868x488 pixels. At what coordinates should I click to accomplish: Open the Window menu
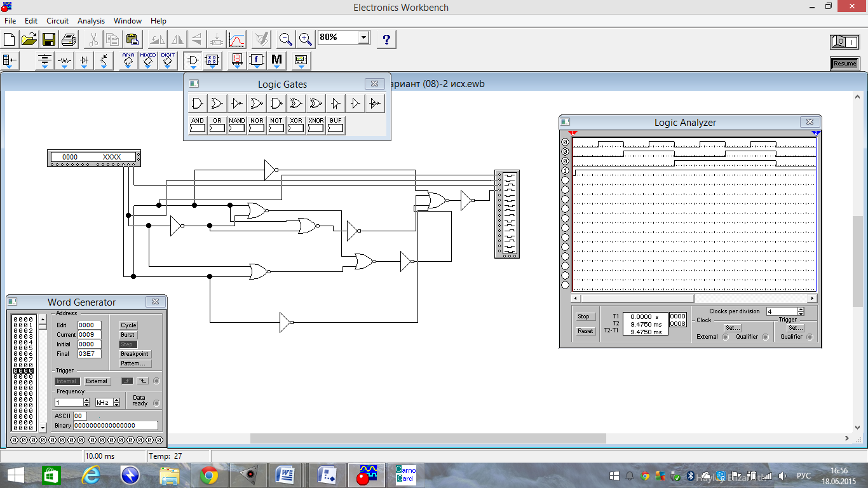click(128, 21)
